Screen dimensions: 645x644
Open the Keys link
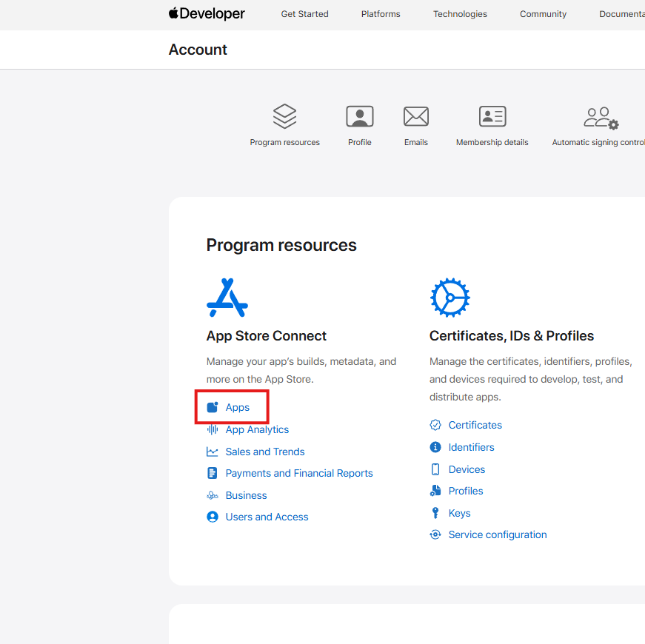click(459, 513)
